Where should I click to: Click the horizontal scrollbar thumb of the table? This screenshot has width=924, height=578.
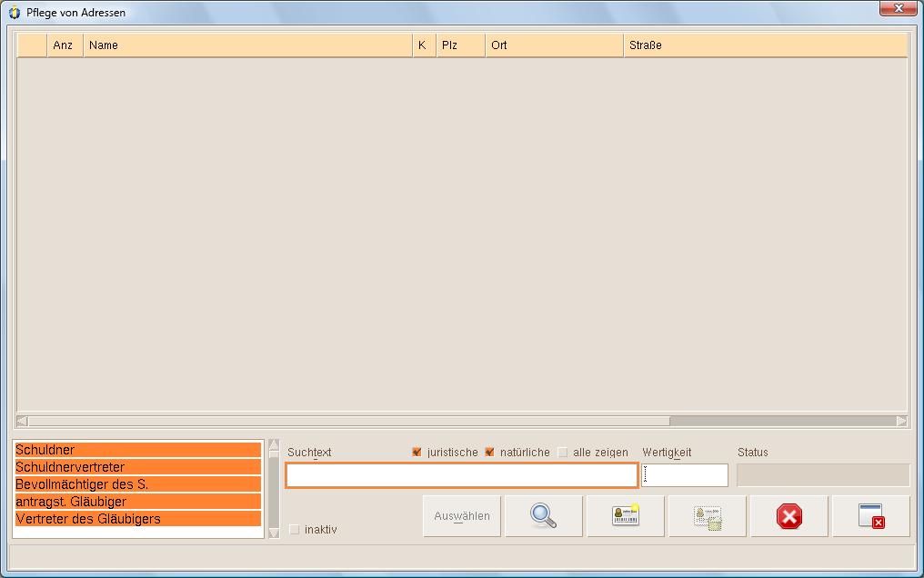[x=349, y=421]
